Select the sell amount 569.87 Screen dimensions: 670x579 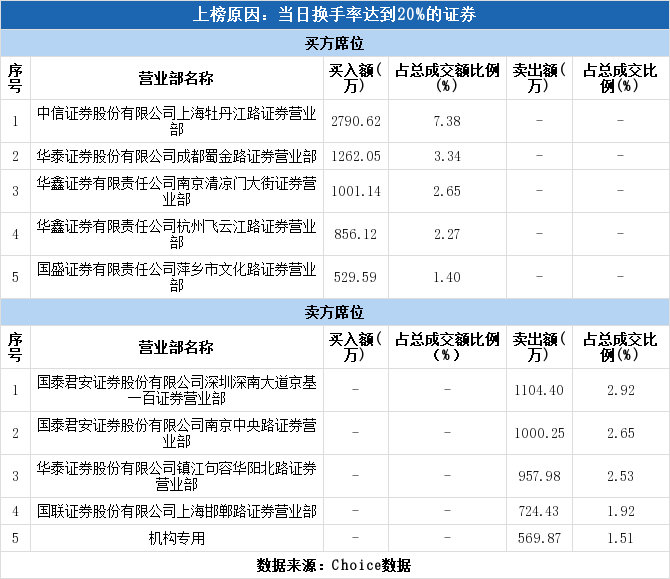click(539, 538)
